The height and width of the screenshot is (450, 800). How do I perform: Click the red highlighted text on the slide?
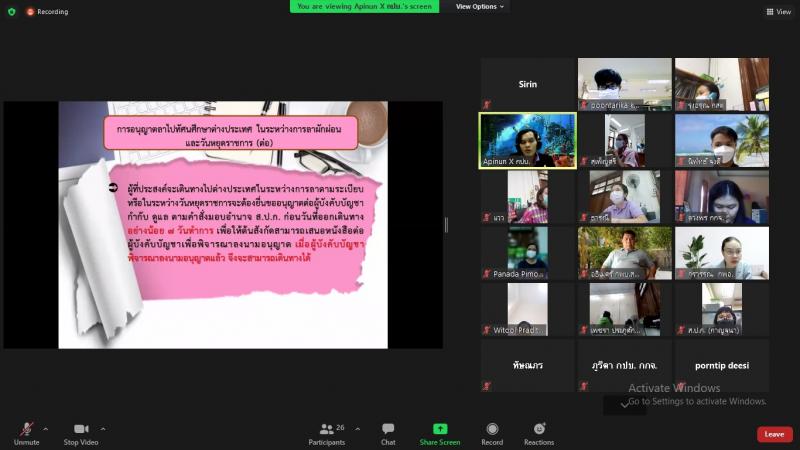246,244
